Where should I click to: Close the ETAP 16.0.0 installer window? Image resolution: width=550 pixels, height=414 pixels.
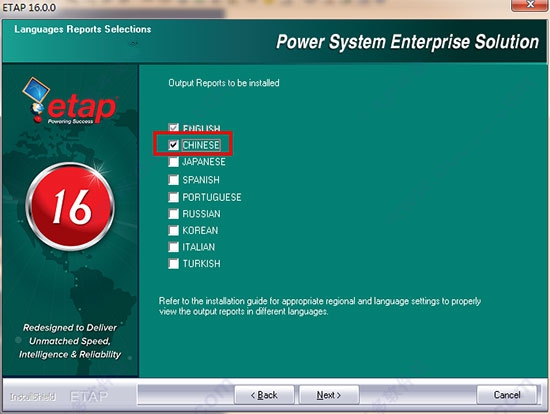click(530, 5)
